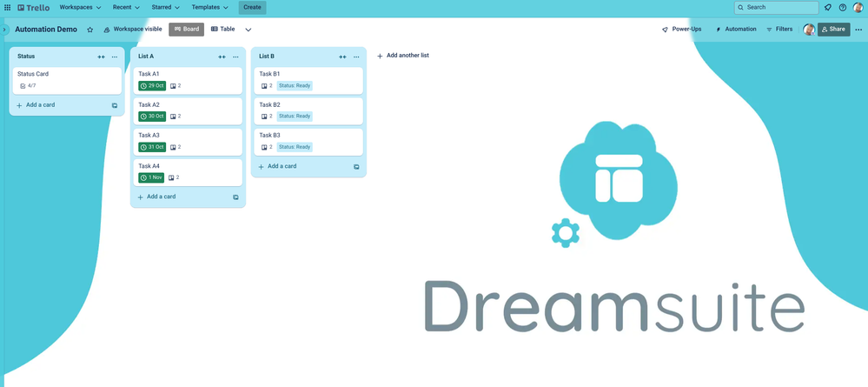Click the Status list title
The image size is (868, 387).
click(x=26, y=57)
